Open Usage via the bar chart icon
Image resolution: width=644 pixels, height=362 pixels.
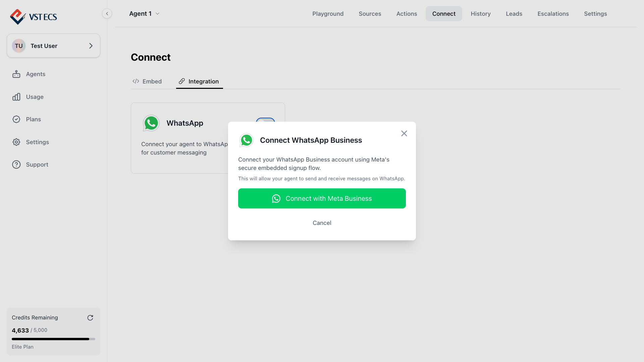(16, 97)
